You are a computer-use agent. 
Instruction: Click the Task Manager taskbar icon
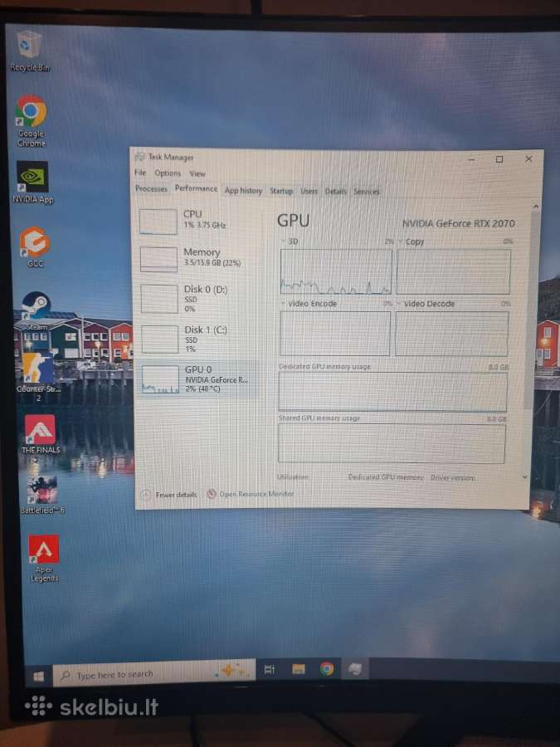tap(355, 669)
